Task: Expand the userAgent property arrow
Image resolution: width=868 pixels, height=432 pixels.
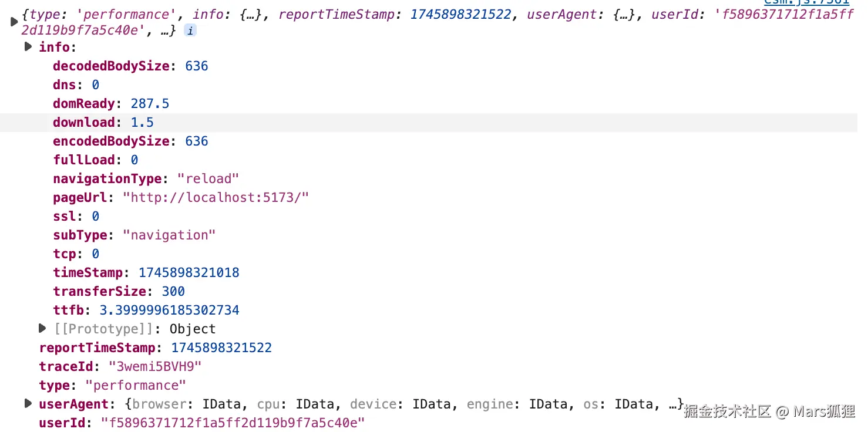Action: coord(28,403)
